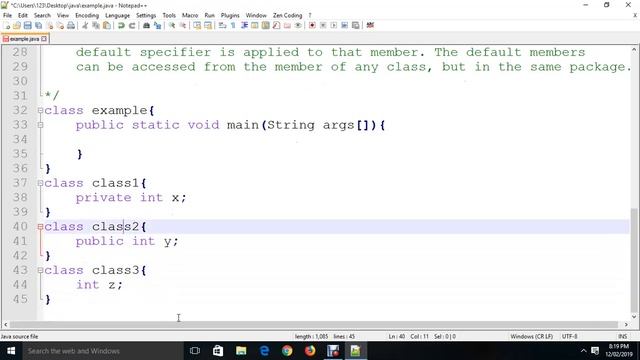The width and height of the screenshot is (640, 360).
Task: Open the Macro menu
Action: pyautogui.click(x=190, y=16)
